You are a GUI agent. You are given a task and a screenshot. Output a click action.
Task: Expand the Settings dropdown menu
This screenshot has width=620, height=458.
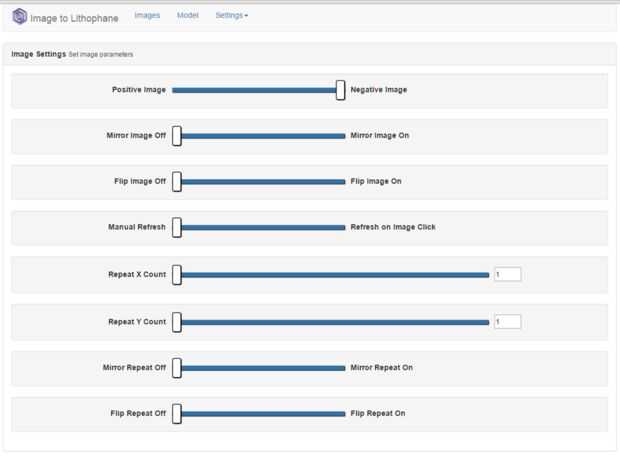click(231, 16)
